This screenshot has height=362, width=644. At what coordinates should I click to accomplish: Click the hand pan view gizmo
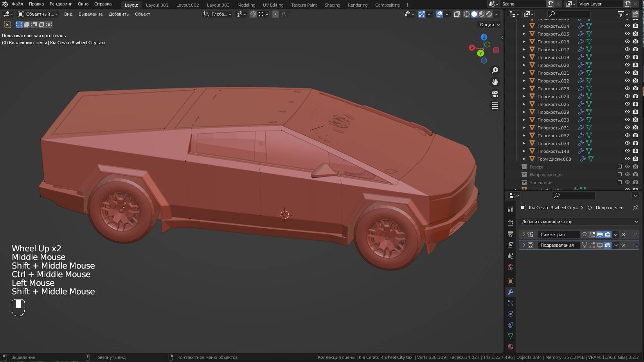pos(495,82)
